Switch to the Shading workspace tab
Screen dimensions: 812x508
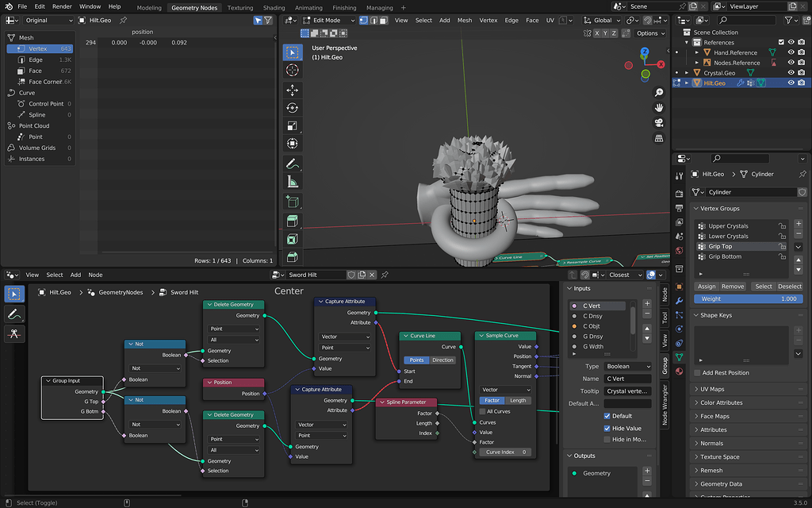pos(274,8)
